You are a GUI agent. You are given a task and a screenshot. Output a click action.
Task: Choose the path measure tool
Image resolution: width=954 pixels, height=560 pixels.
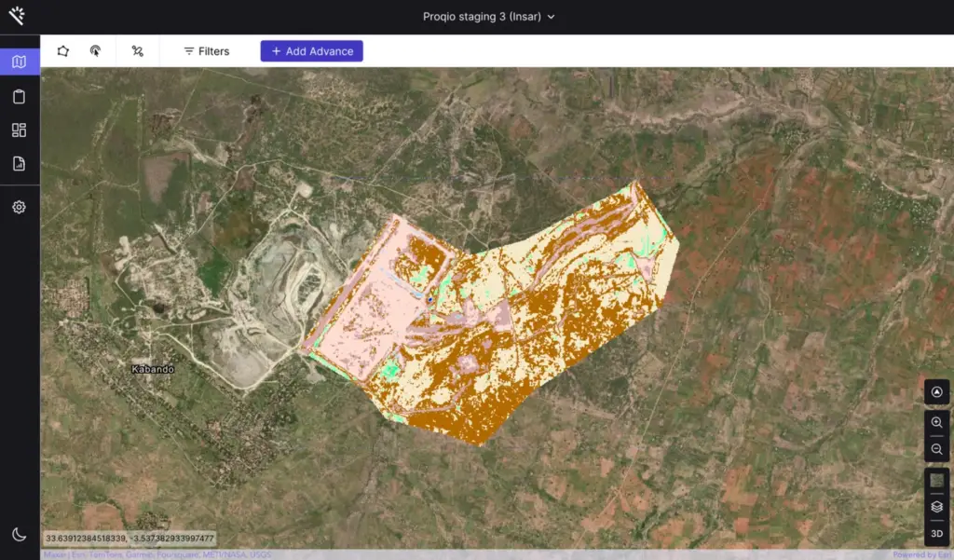click(138, 51)
